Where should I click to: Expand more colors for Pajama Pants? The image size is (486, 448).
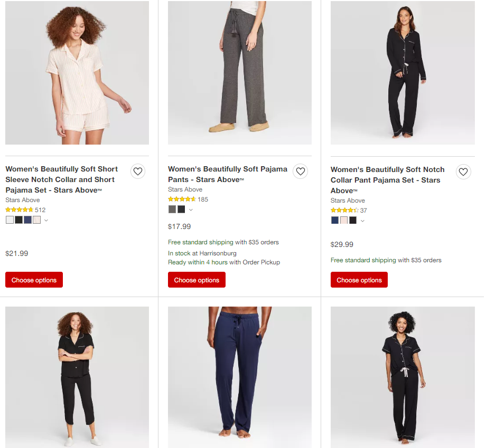pos(191,209)
